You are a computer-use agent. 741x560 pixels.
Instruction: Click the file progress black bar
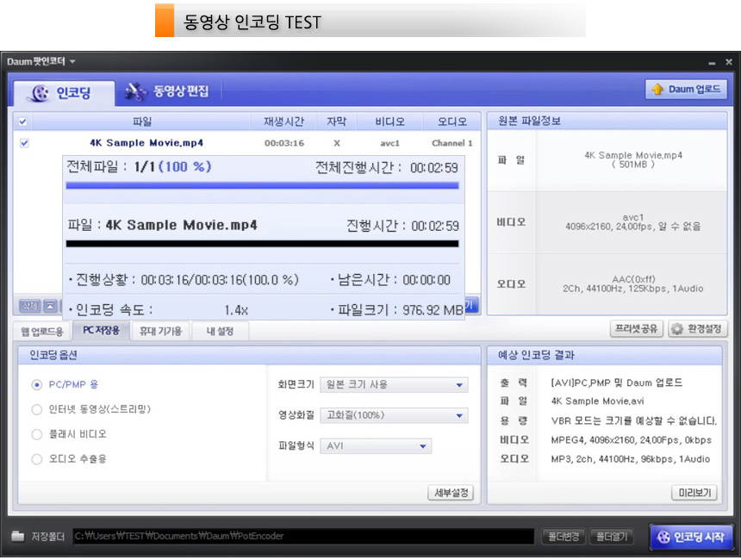coord(262,244)
